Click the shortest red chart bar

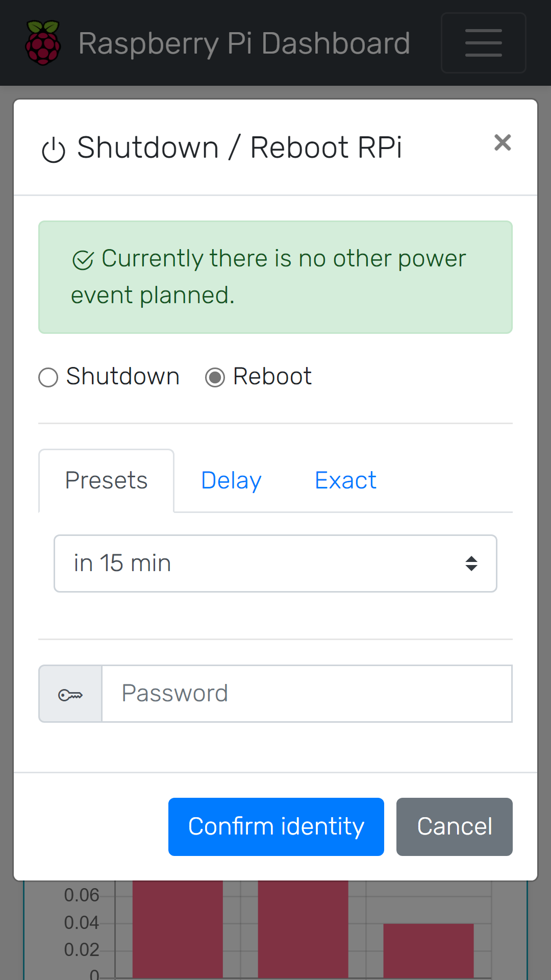(x=429, y=949)
